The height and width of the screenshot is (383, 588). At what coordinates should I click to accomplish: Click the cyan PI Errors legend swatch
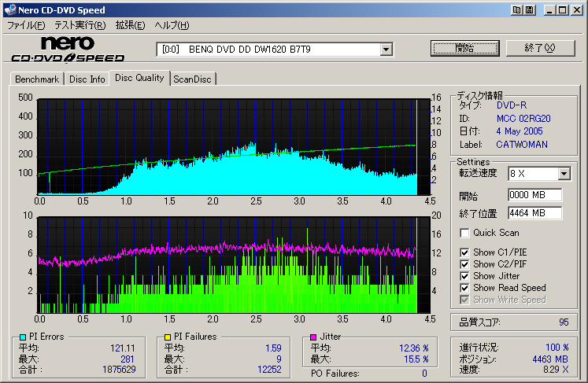[23, 337]
